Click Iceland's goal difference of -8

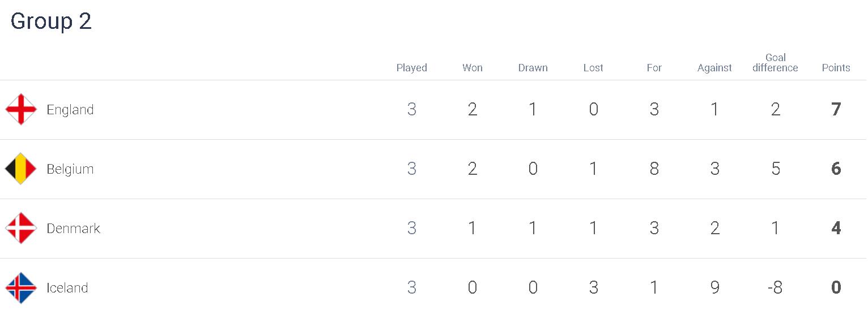click(x=775, y=287)
